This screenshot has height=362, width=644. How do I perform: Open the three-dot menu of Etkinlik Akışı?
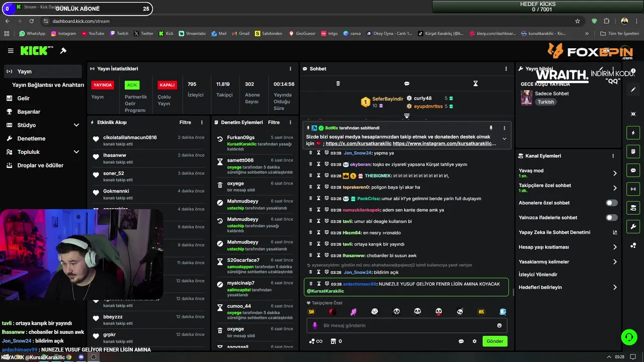pyautogui.click(x=202, y=122)
